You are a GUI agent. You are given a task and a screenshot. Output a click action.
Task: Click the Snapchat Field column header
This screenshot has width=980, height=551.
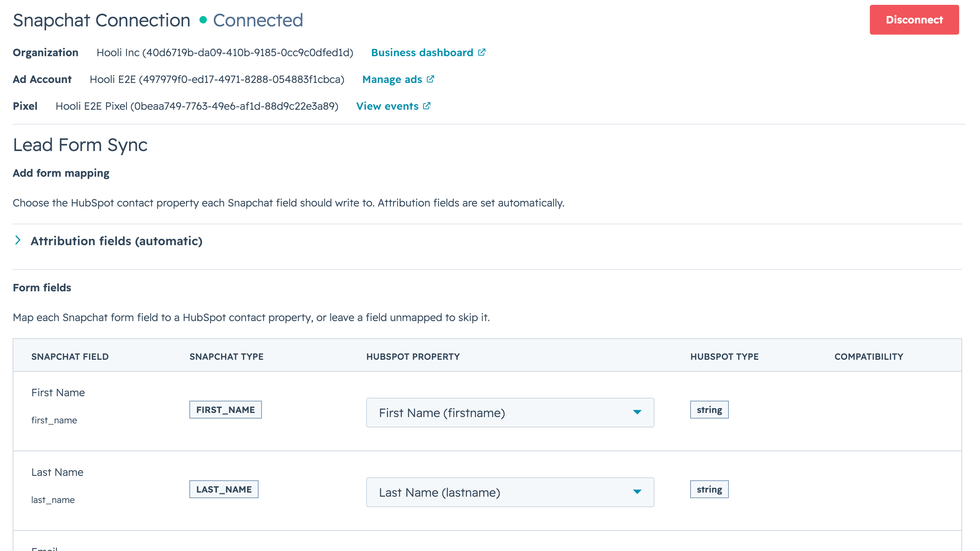click(x=70, y=356)
